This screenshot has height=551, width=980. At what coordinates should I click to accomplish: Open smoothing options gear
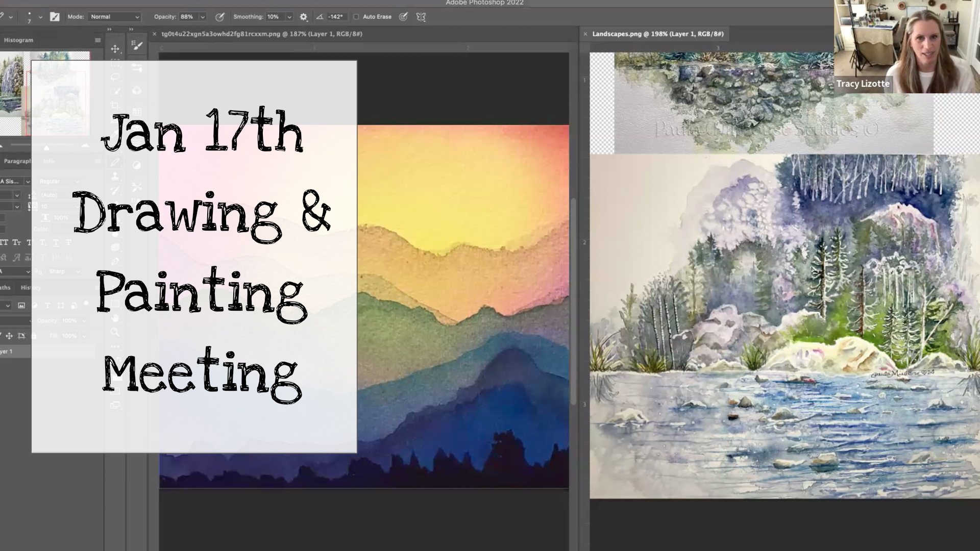(304, 17)
